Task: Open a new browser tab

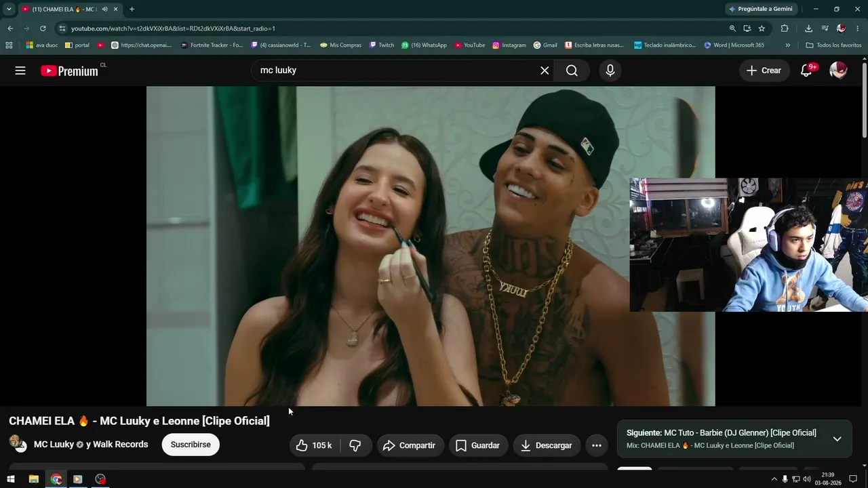Action: pyautogui.click(x=132, y=9)
